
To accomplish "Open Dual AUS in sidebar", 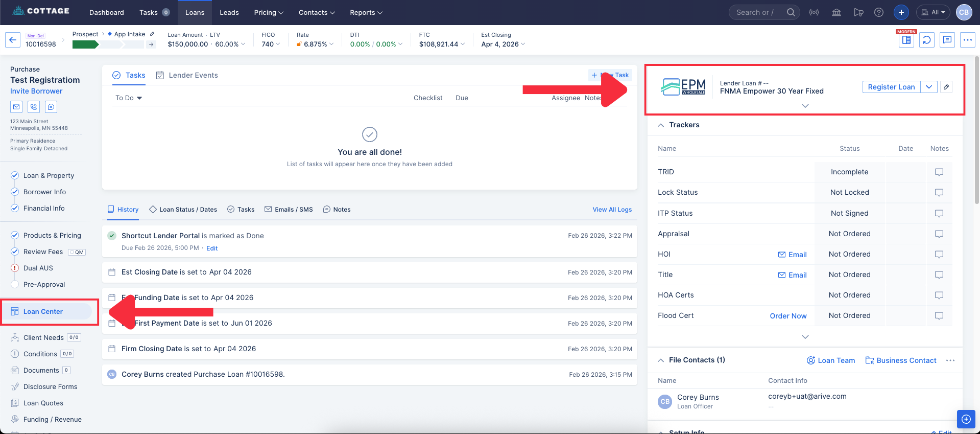I will 32,268.
